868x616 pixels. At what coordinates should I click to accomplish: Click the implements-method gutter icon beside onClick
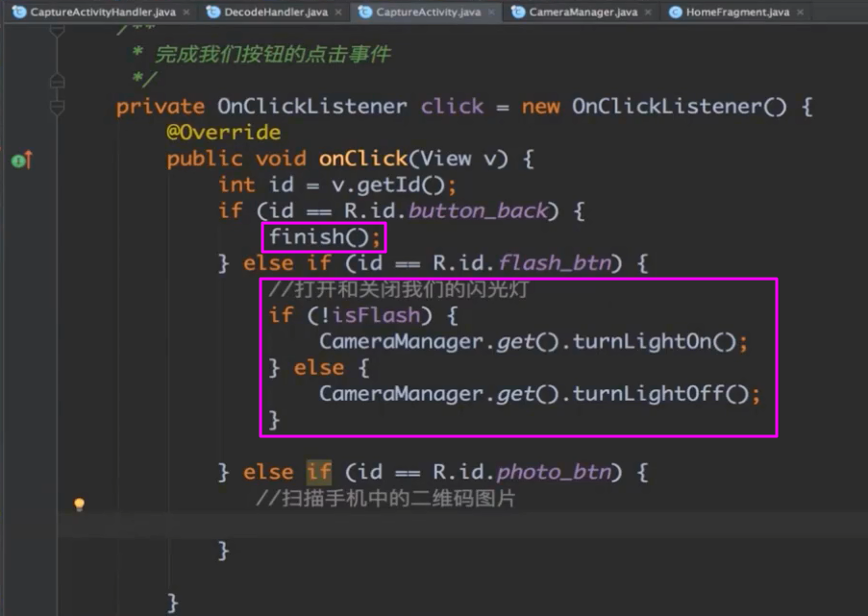pyautogui.click(x=21, y=160)
